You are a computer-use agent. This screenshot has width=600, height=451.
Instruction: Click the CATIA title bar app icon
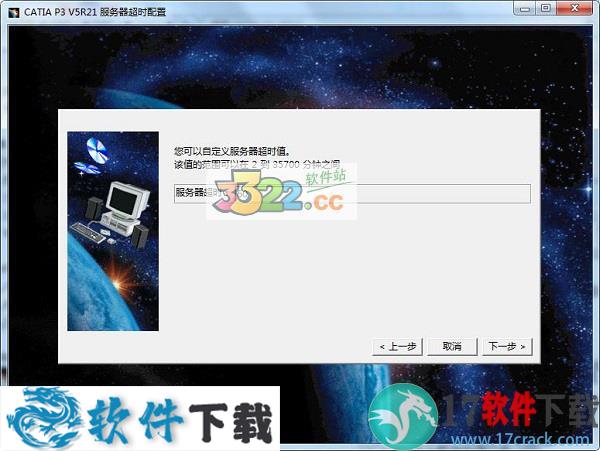14,12
